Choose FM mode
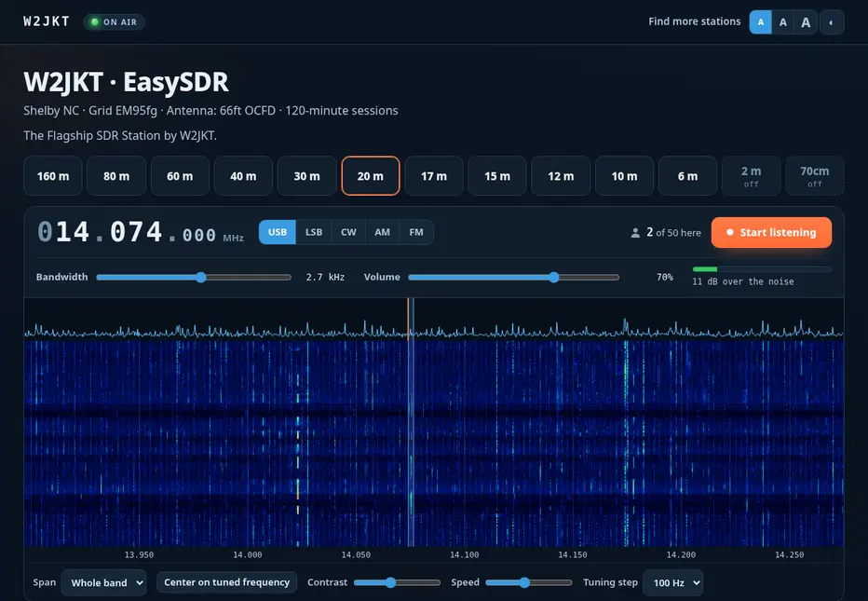 tap(416, 232)
